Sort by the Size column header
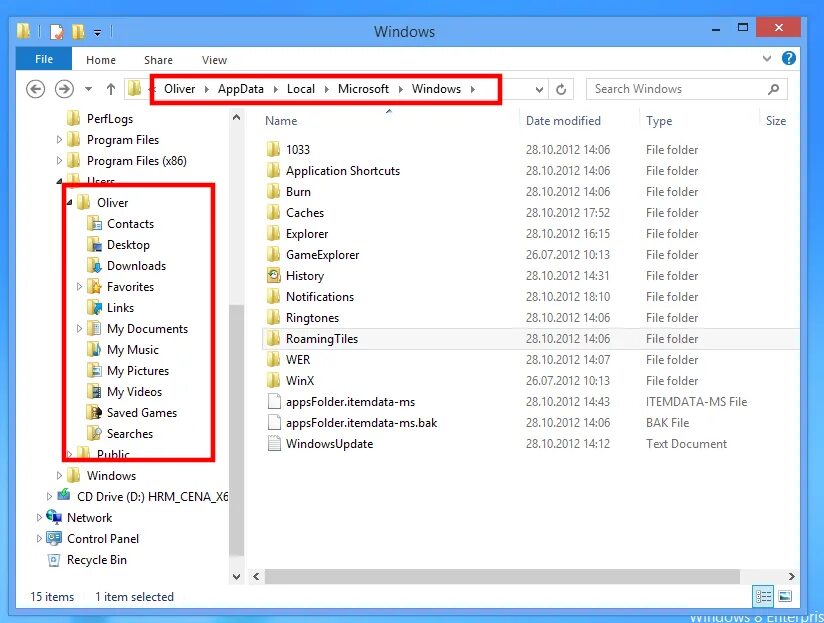The height and width of the screenshot is (623, 824). [x=776, y=121]
